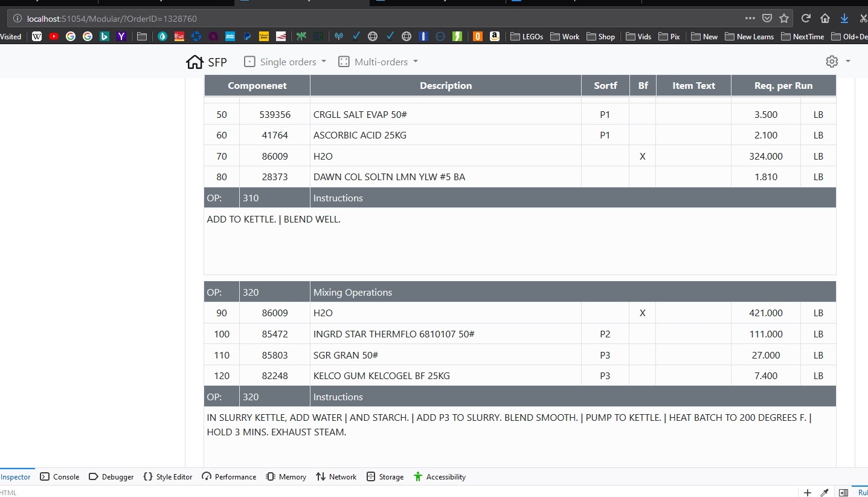Reload the page with the refresh icon
Screen dimensions: 868x497
tap(806, 18)
